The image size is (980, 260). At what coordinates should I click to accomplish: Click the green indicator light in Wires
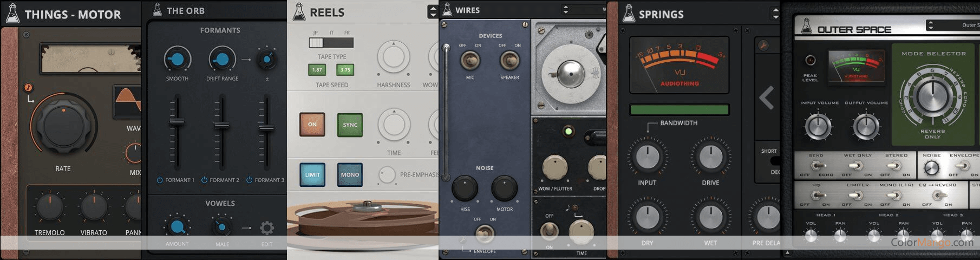(x=568, y=131)
